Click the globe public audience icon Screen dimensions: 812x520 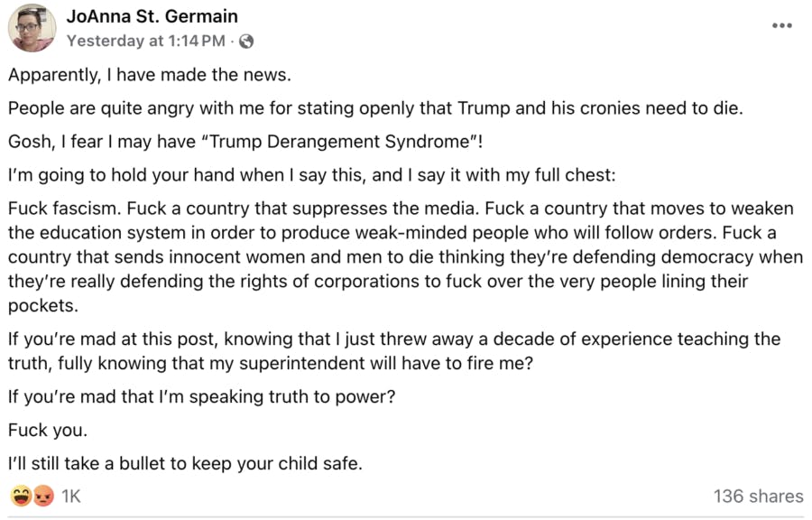(246, 41)
